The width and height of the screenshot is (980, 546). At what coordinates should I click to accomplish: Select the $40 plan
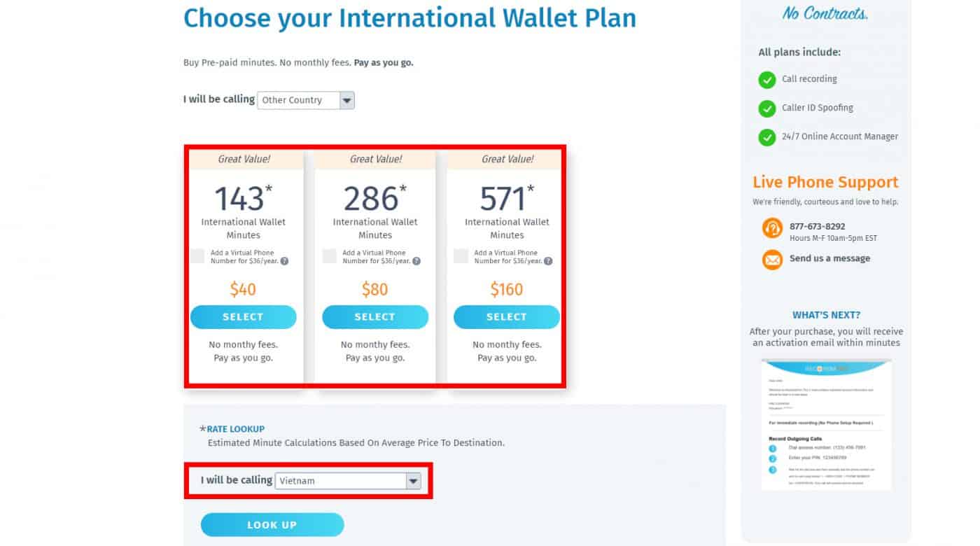(x=243, y=317)
